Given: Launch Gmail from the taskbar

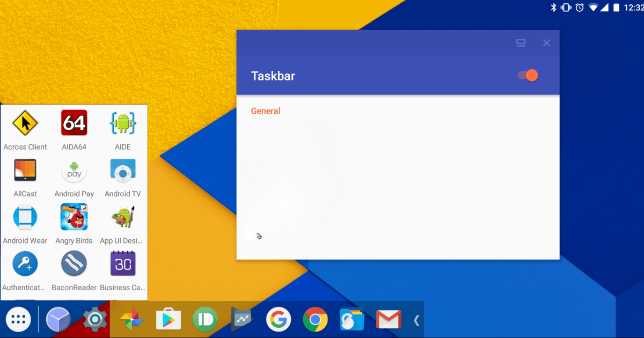Looking at the screenshot, I should pos(388,319).
